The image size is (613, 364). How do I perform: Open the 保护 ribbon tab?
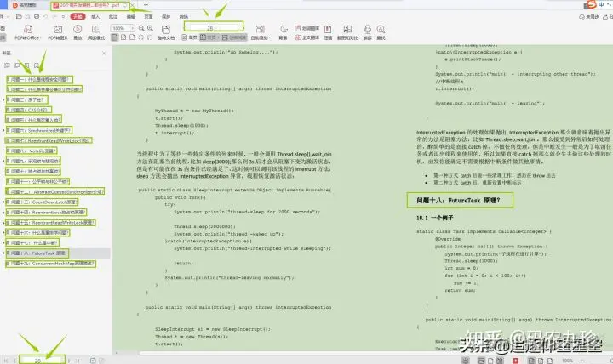coord(166,17)
